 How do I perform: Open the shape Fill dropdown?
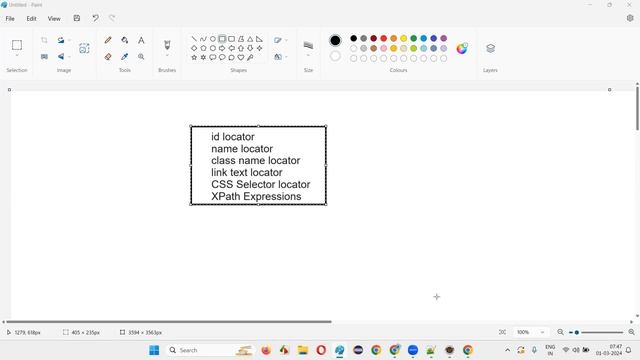click(x=286, y=57)
